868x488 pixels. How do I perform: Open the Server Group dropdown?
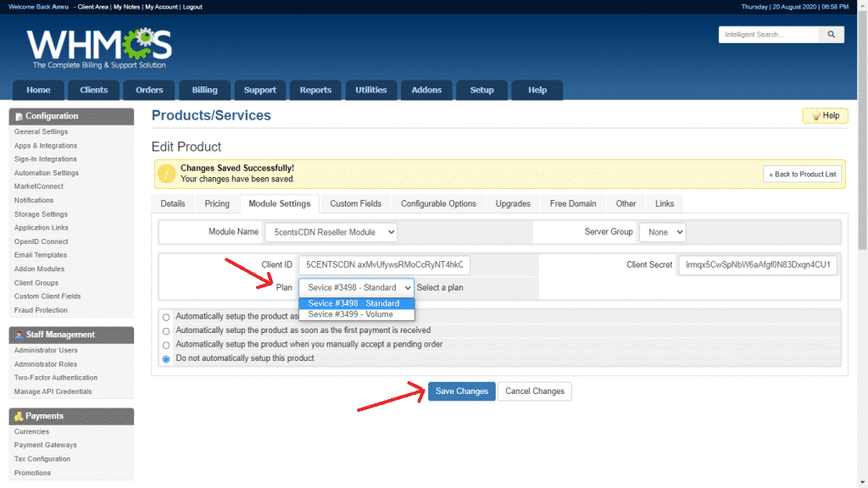(662, 232)
